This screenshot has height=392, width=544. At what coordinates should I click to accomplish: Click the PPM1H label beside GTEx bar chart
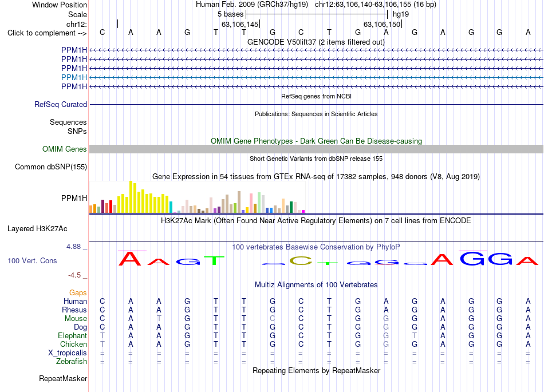click(x=74, y=198)
